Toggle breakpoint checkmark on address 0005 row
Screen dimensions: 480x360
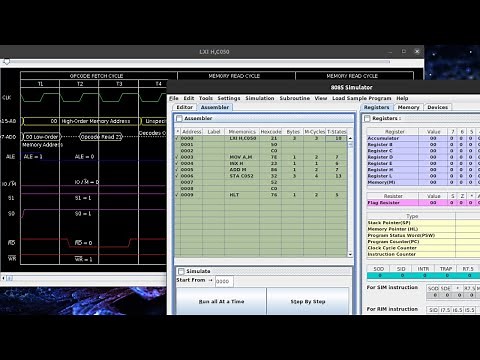tap(177, 170)
